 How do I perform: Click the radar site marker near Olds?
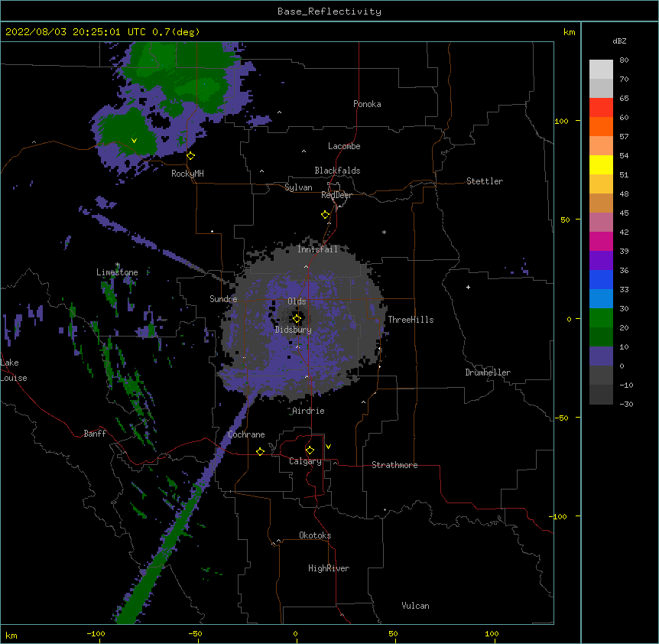(297, 319)
